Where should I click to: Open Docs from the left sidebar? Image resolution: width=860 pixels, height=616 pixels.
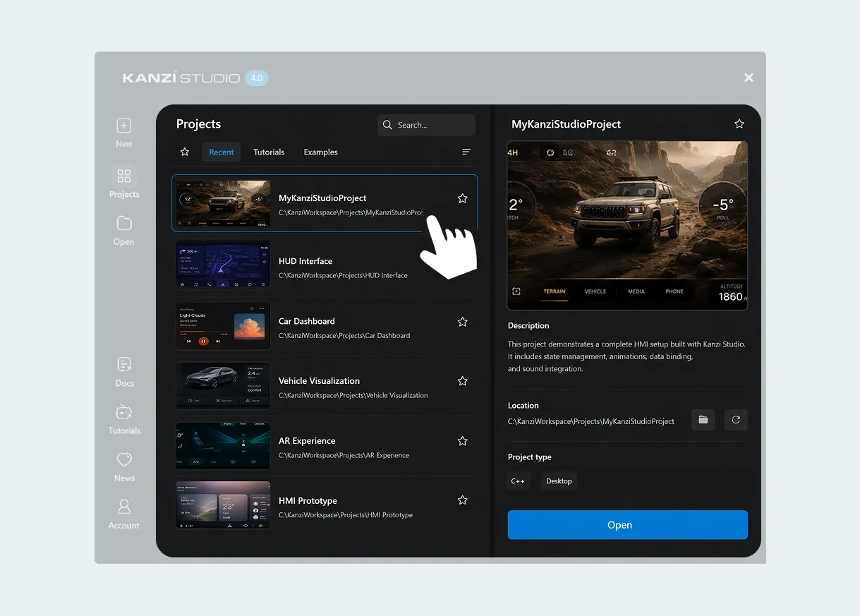click(124, 364)
